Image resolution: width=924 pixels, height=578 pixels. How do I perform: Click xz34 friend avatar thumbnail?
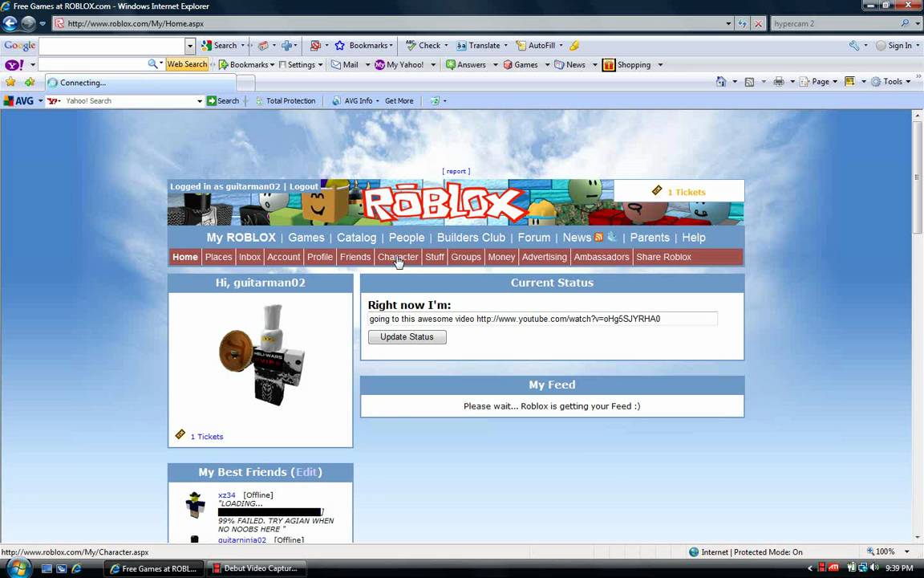(x=195, y=505)
